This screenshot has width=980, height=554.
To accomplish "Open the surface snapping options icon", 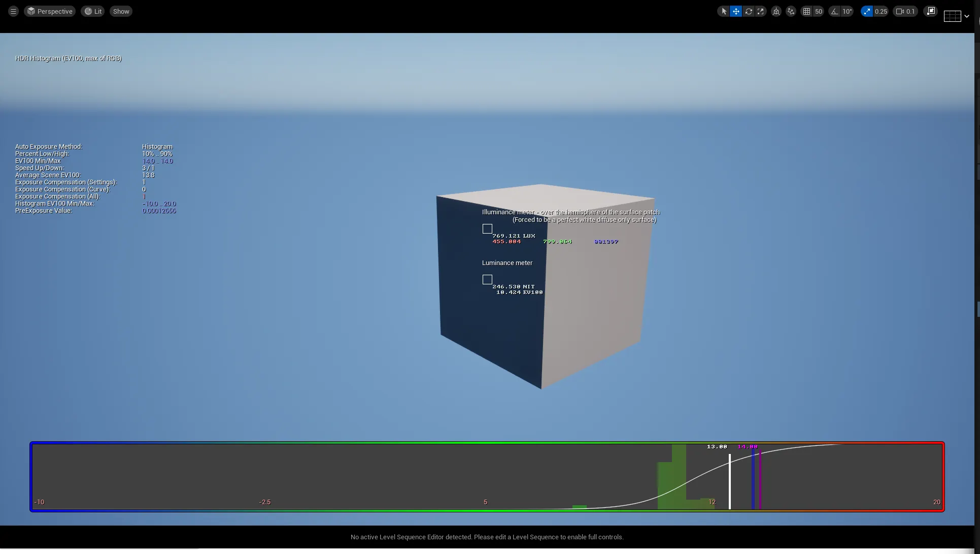I will [791, 11].
